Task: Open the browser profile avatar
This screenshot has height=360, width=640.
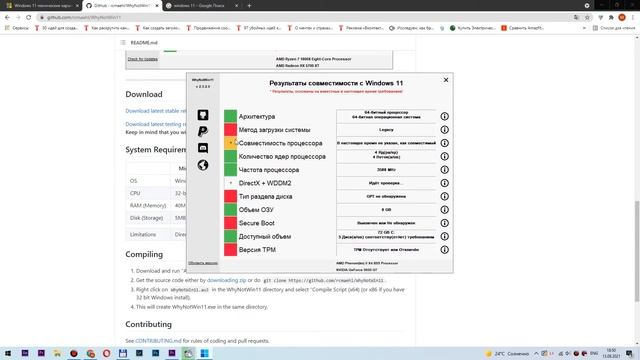Action: coord(622,18)
